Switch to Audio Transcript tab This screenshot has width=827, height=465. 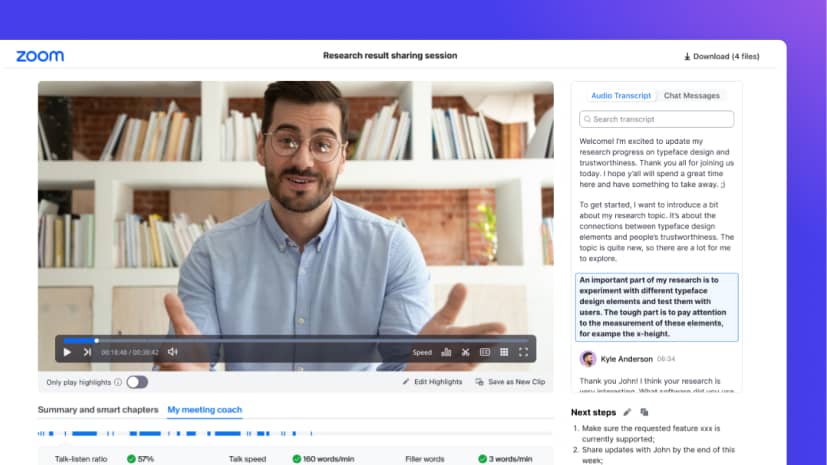tap(621, 96)
